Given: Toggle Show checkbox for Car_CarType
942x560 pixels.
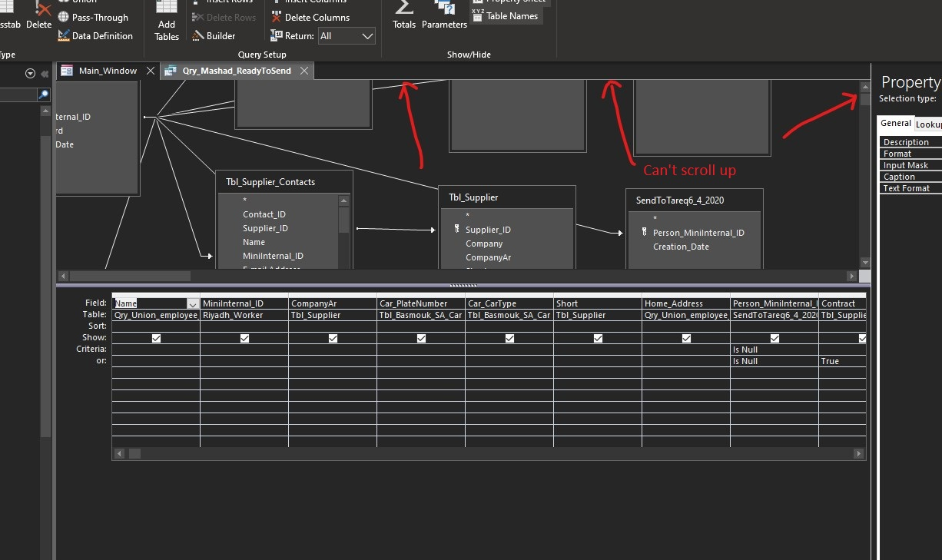Looking at the screenshot, I should pos(509,338).
